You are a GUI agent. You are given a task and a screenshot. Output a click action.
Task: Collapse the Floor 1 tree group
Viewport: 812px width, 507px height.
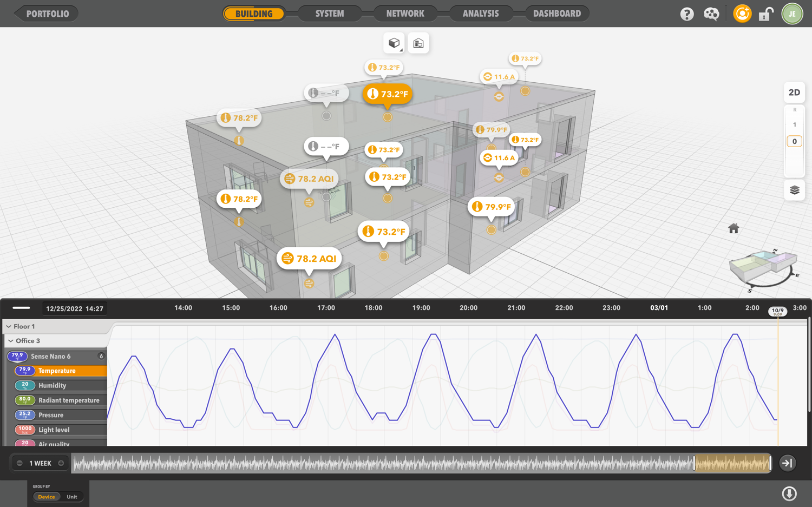click(9, 327)
